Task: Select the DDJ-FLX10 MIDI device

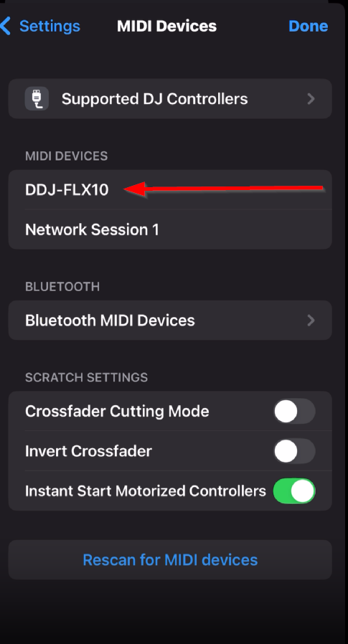Action: (170, 190)
